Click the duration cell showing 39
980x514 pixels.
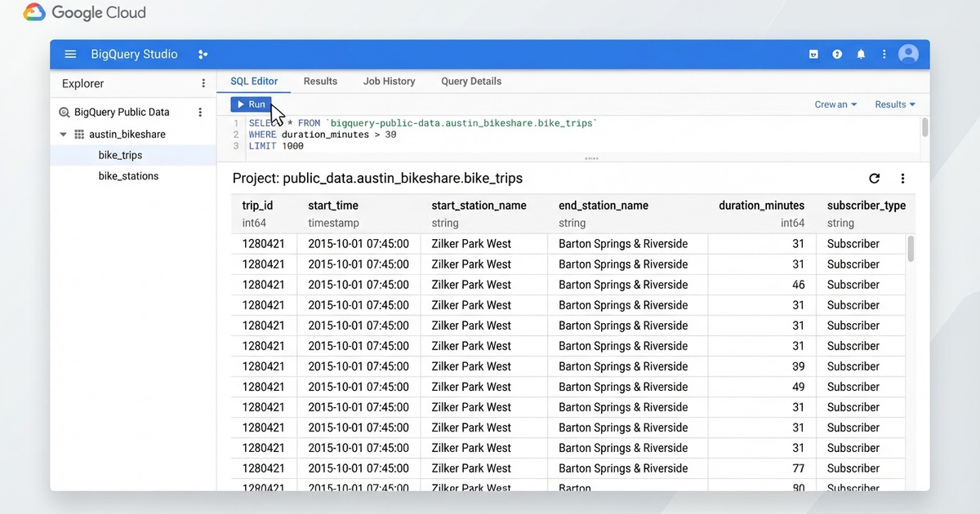(798, 366)
